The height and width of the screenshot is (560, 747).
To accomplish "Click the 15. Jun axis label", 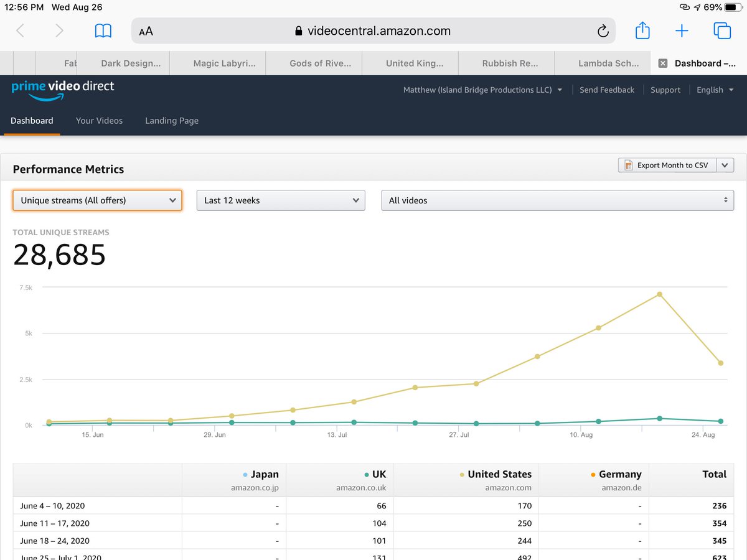I will (x=93, y=435).
